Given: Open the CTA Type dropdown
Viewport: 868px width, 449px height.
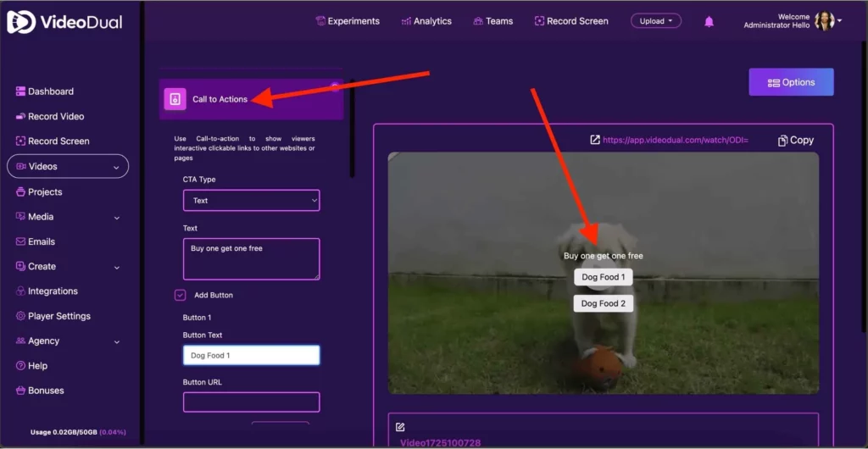Looking at the screenshot, I should click(251, 201).
